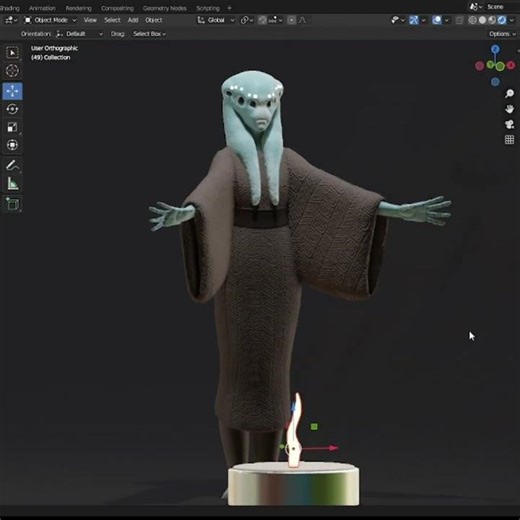520x520 pixels.
Task: Select the Scale tool
Action: 12,127
